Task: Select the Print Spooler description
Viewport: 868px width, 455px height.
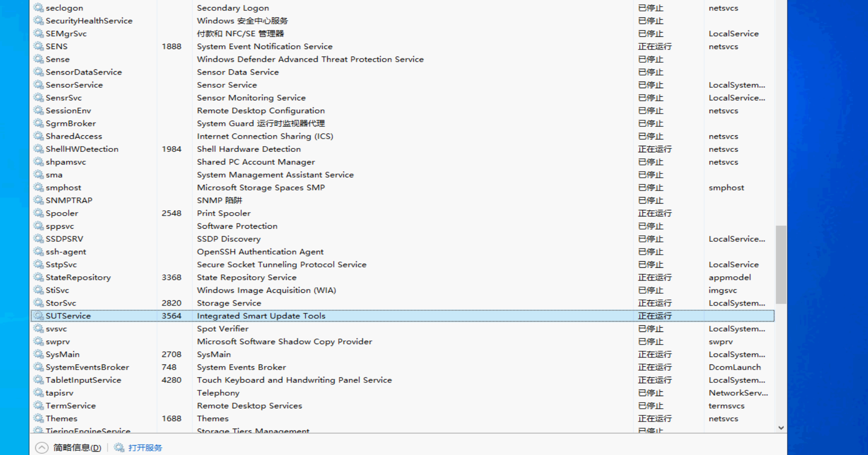Action: [224, 213]
